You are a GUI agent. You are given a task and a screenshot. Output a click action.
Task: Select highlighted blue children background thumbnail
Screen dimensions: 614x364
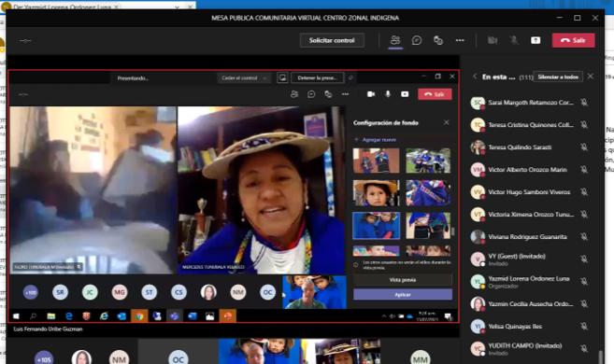point(377,226)
